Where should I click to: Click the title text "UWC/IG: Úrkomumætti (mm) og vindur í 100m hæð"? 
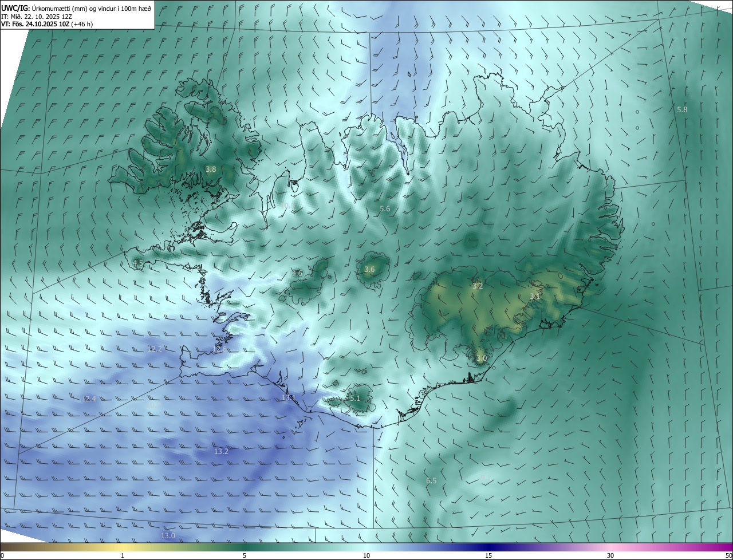coord(76,9)
